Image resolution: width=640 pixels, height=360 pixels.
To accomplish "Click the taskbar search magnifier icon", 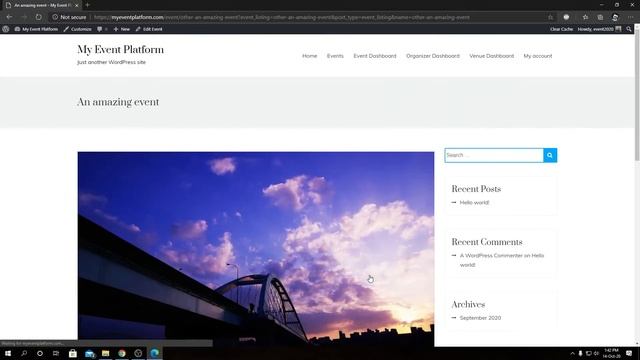I will tap(24, 353).
